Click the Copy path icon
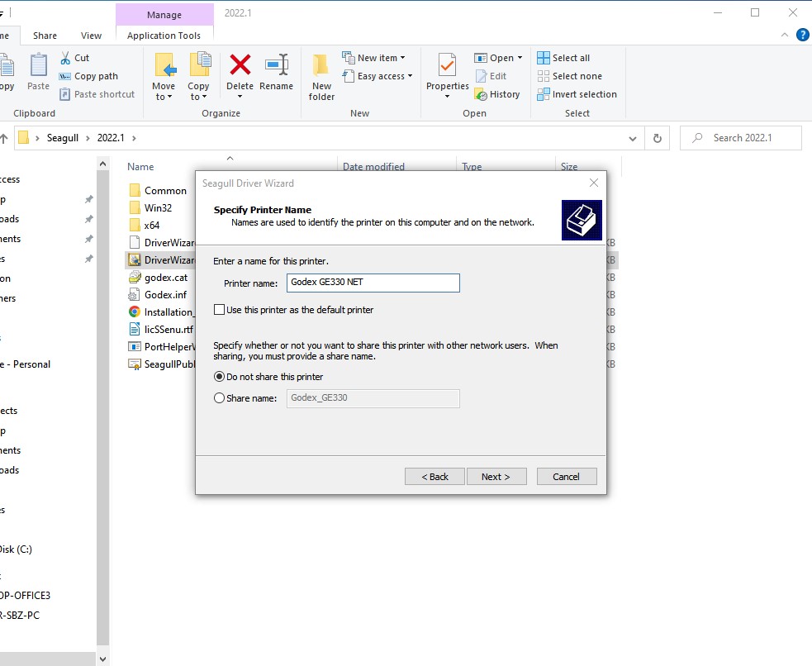Image resolution: width=812 pixels, height=666 pixels. (64, 76)
